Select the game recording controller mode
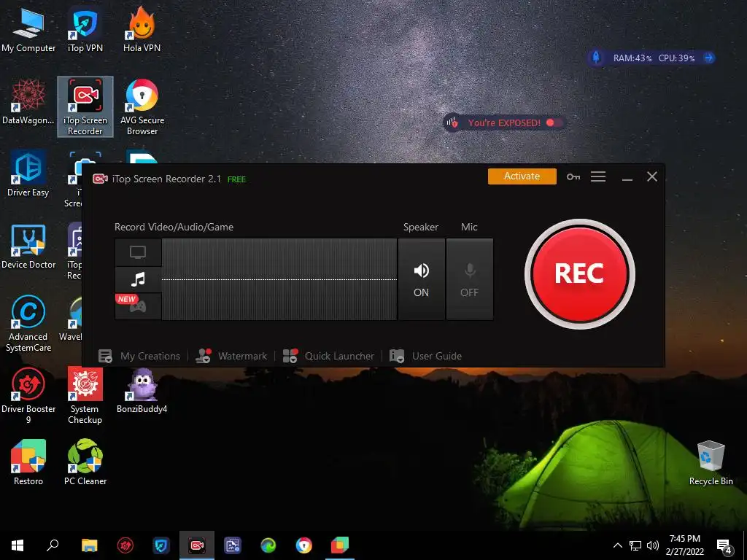747x560 pixels. 138,307
